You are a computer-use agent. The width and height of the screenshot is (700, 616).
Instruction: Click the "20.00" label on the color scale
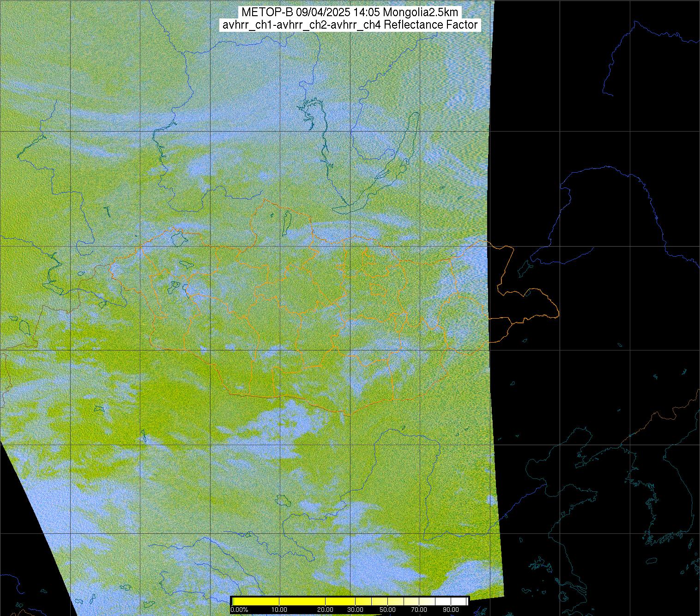click(x=326, y=610)
